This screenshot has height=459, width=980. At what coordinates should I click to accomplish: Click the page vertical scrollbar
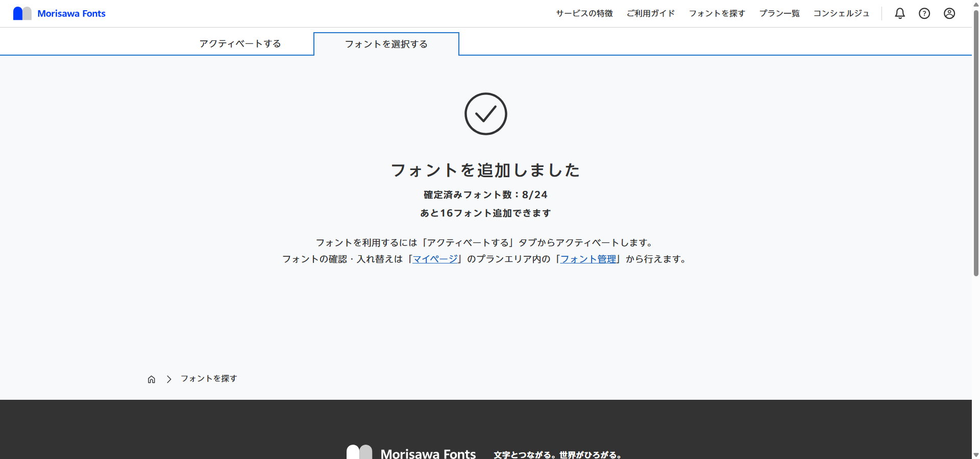pos(976,143)
